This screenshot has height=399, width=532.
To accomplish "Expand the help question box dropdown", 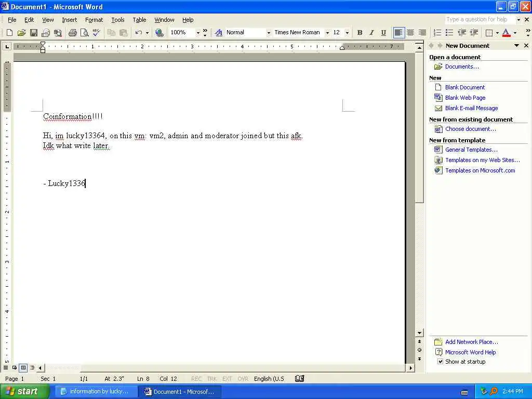I will coord(518,20).
